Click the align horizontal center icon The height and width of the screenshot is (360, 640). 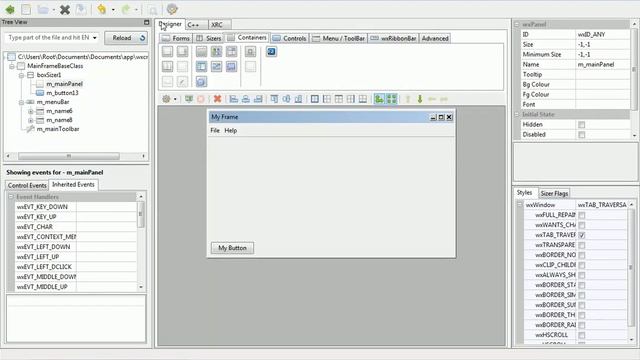click(246, 99)
